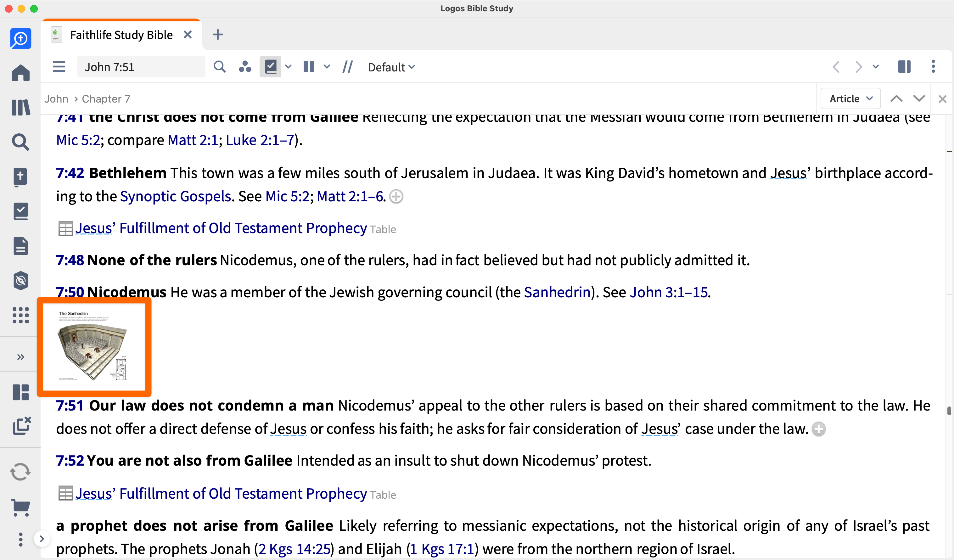The height and width of the screenshot is (560, 954).
Task: Open the second Jesus' Fulfillment Prophecy table
Action: pyautogui.click(x=221, y=493)
